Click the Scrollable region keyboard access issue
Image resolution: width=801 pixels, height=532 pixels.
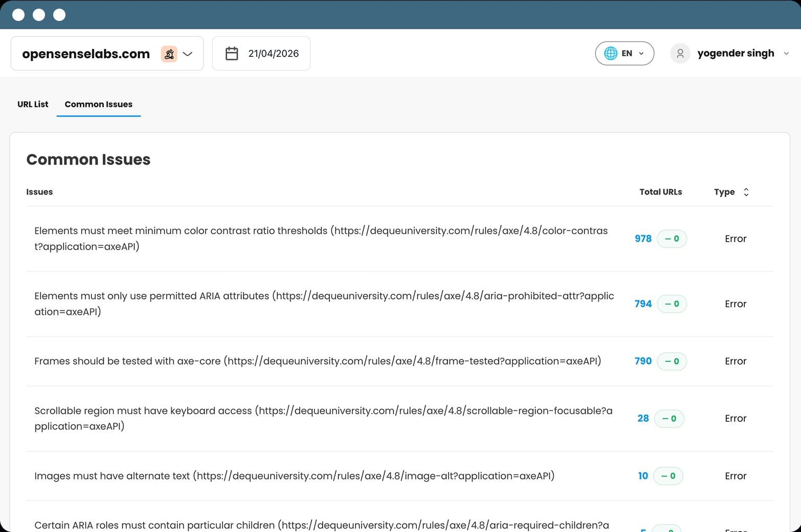point(323,419)
